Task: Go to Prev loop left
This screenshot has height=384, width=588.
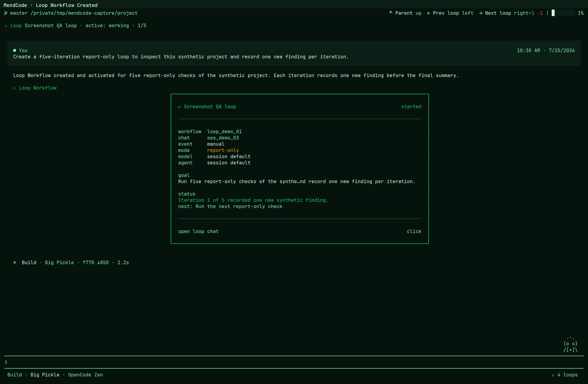Action: click(450, 13)
